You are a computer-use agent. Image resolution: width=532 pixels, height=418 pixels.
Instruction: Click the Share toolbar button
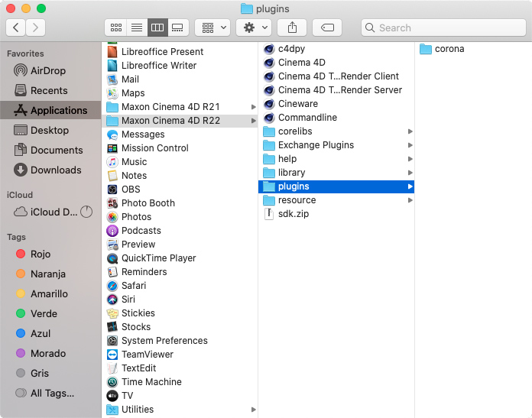coord(292,28)
